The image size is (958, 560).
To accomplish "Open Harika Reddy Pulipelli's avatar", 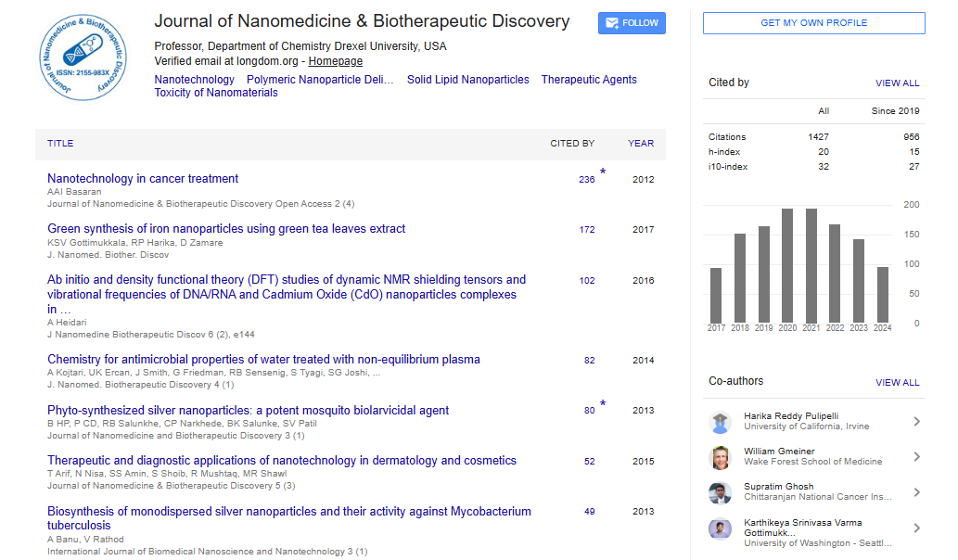I will coord(720,422).
